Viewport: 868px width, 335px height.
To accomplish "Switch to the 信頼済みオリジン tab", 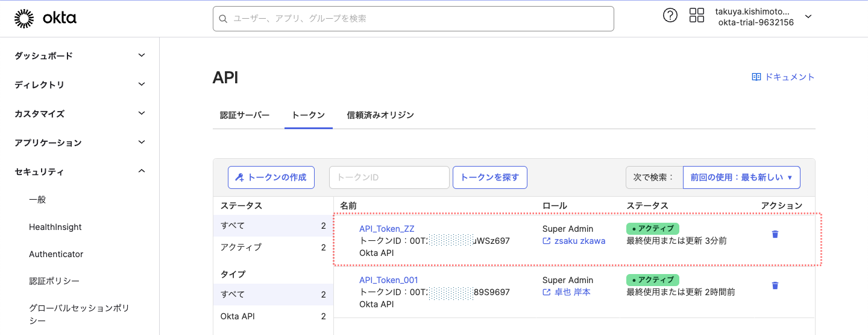I will point(380,115).
